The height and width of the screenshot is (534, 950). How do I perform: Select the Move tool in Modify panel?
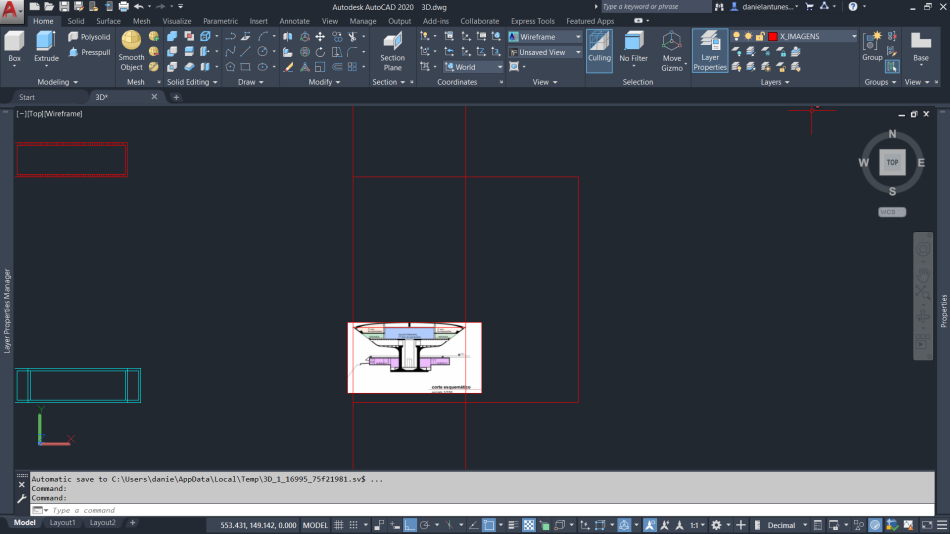[320, 37]
